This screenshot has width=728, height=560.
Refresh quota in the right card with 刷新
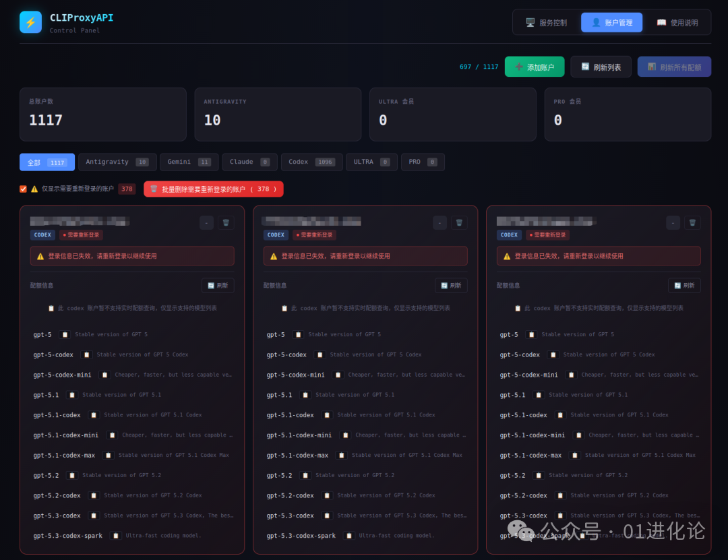684,286
